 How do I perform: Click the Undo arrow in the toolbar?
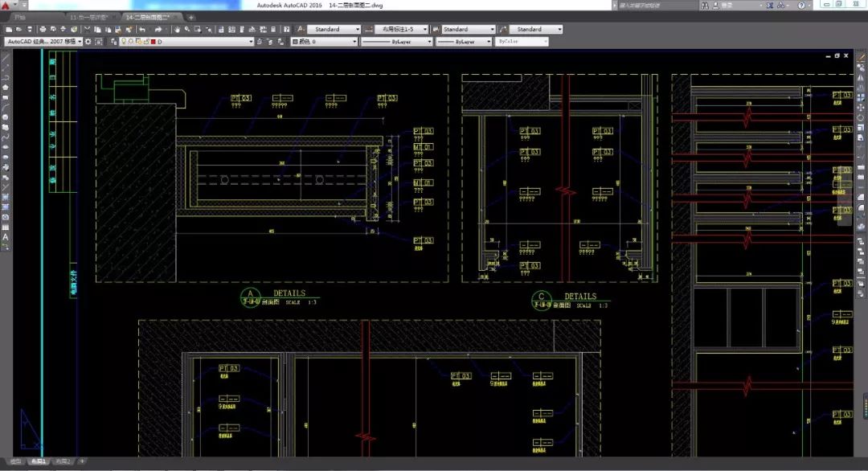(142, 30)
